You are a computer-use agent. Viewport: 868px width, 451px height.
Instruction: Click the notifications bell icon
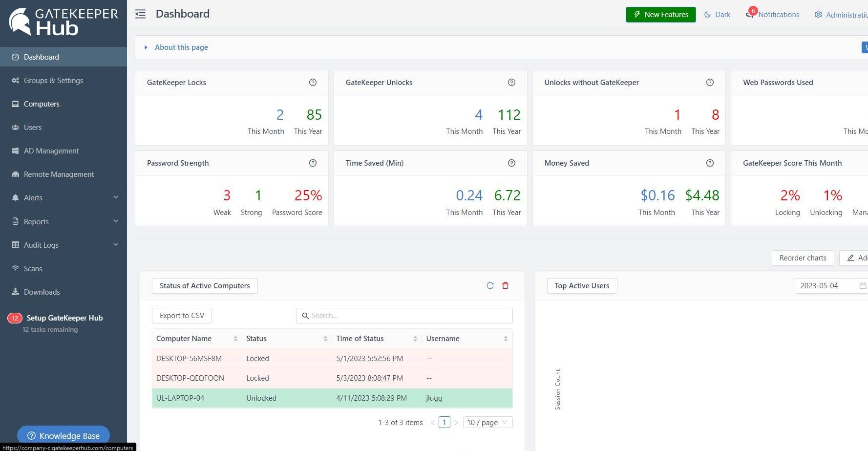pos(750,15)
